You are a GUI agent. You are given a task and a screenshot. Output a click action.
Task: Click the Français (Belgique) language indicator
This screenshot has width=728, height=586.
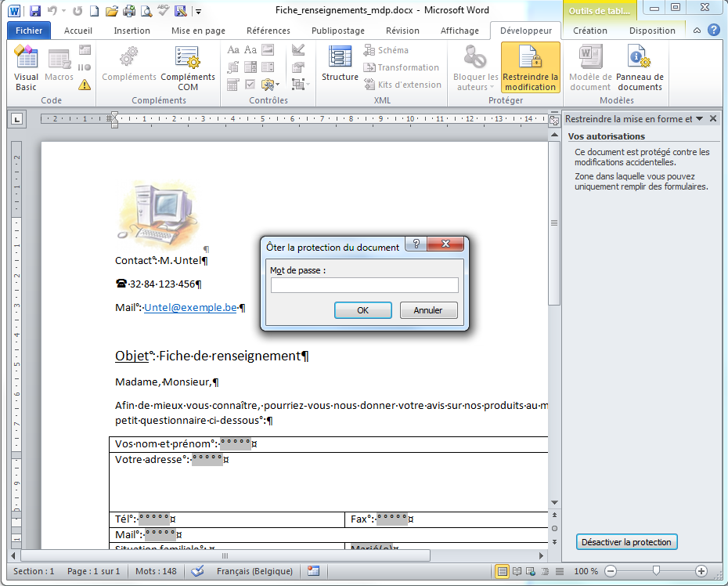point(254,571)
